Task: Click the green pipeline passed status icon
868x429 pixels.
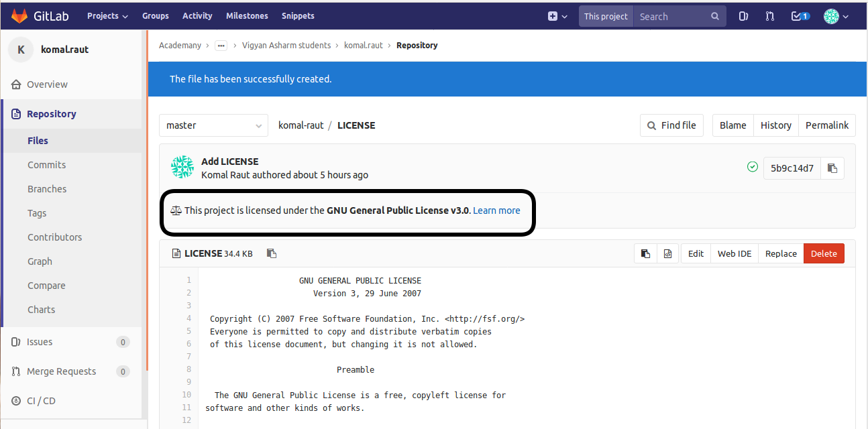Action: pos(753,167)
